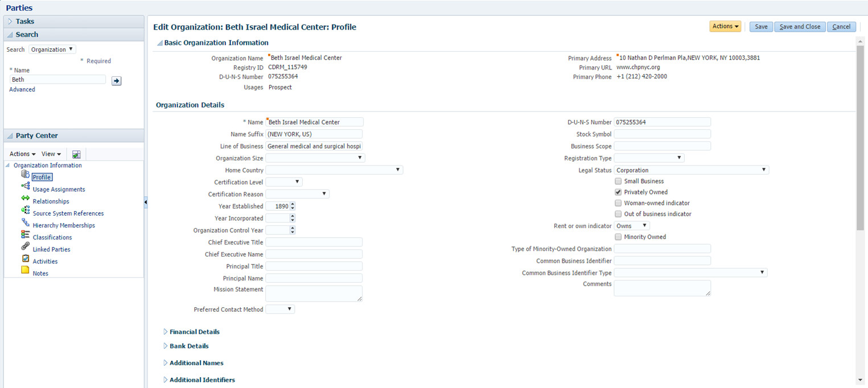Viewport: 868px width, 388px height.
Task: Open the Certification Level dropdown
Action: coord(284,181)
